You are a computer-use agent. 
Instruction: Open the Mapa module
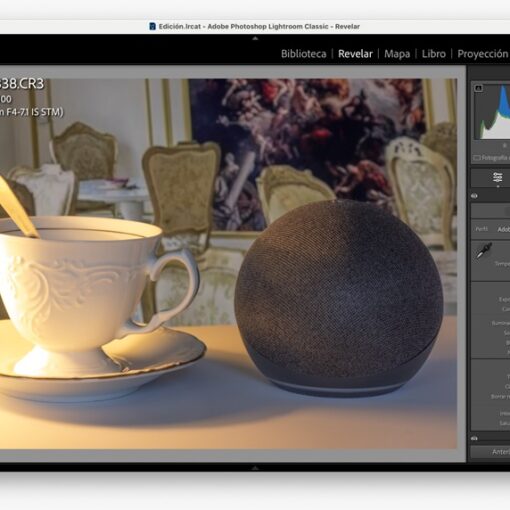[397, 54]
